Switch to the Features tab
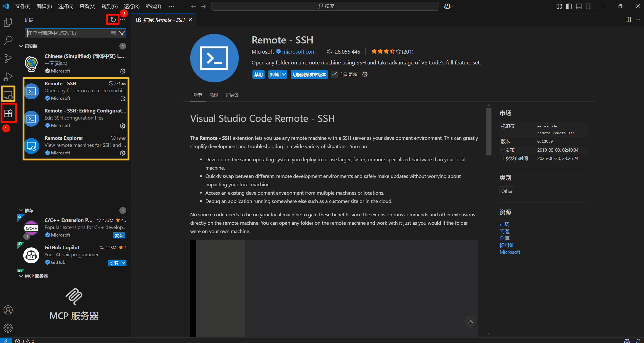644x343 pixels. pos(214,95)
